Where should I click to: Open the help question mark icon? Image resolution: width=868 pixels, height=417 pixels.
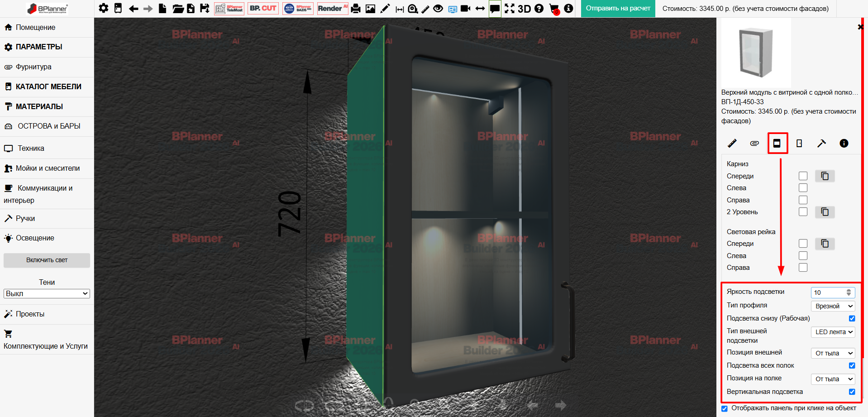(539, 9)
